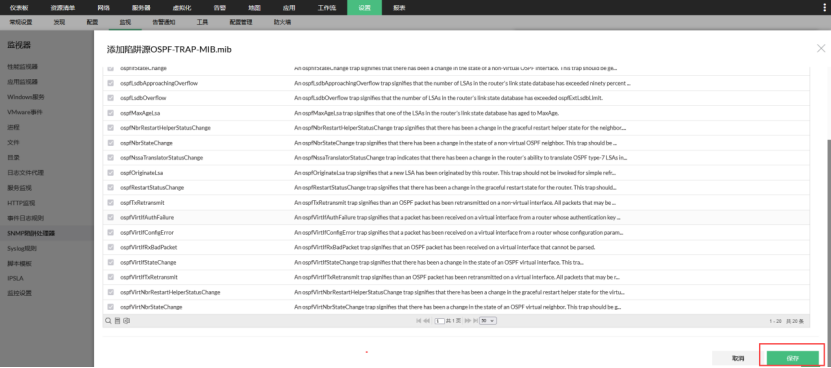This screenshot has height=368, width=831.
Task: Open 事件日志规则 in the sidebar
Action: tap(25, 218)
